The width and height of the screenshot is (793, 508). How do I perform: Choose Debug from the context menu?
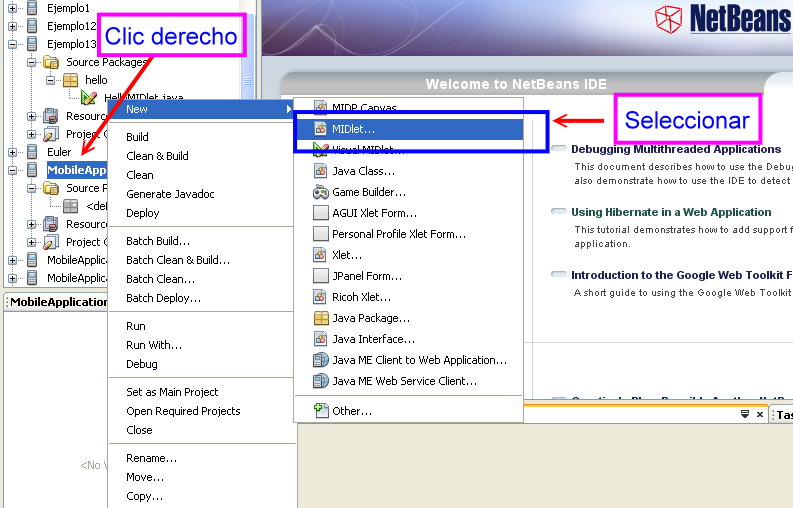[x=201, y=364]
